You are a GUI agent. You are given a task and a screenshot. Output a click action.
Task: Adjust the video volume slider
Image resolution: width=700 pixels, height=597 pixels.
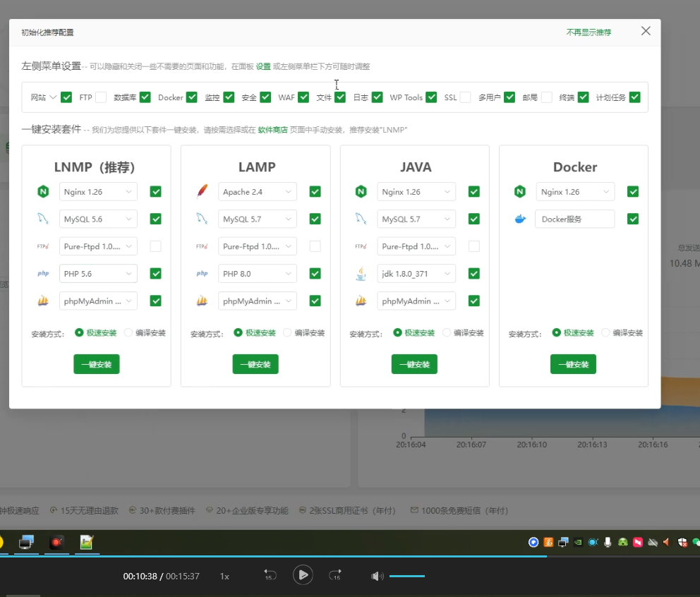pos(406,576)
